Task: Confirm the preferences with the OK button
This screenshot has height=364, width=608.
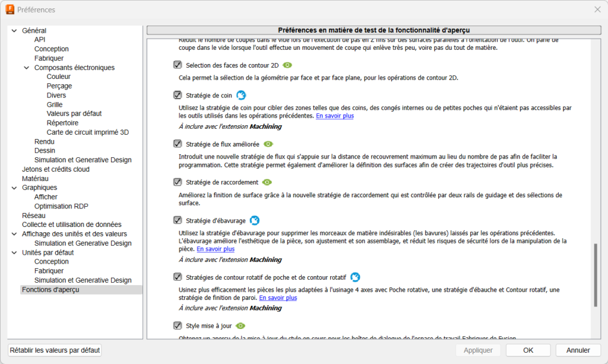Action: tap(528, 350)
